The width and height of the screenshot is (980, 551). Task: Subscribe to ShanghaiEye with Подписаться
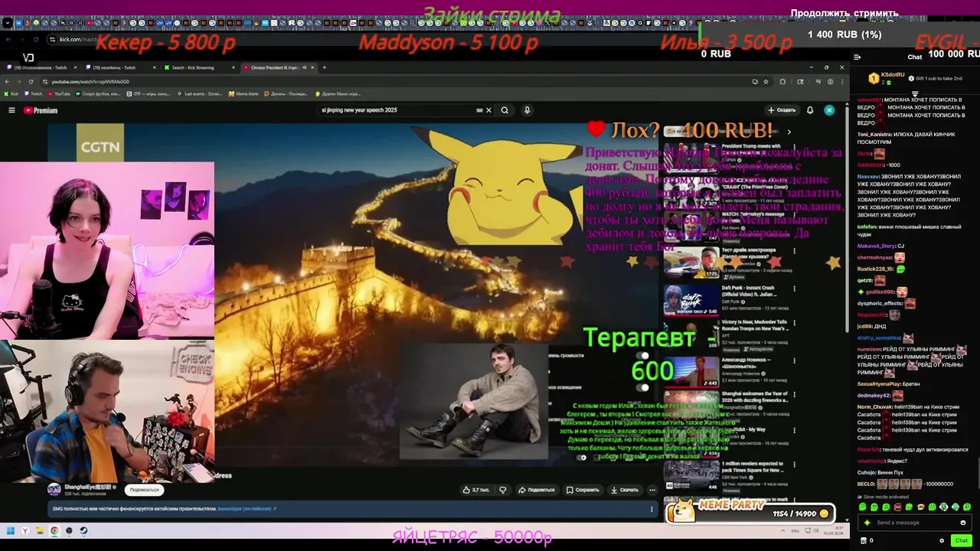coord(144,490)
